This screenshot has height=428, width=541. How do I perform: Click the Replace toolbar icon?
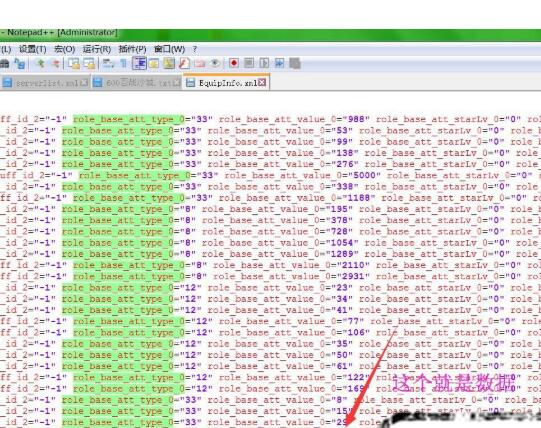tap(19, 64)
